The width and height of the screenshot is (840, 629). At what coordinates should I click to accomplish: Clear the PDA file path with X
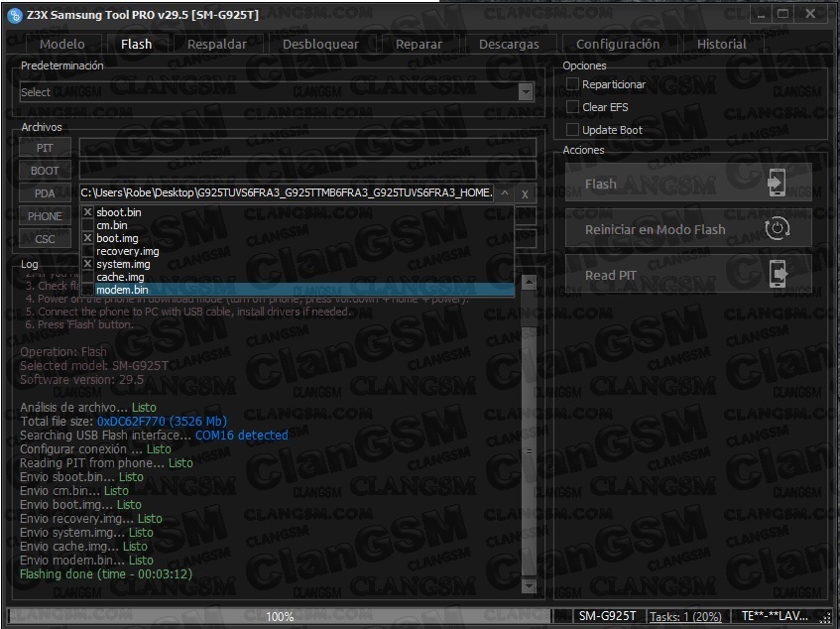point(525,193)
